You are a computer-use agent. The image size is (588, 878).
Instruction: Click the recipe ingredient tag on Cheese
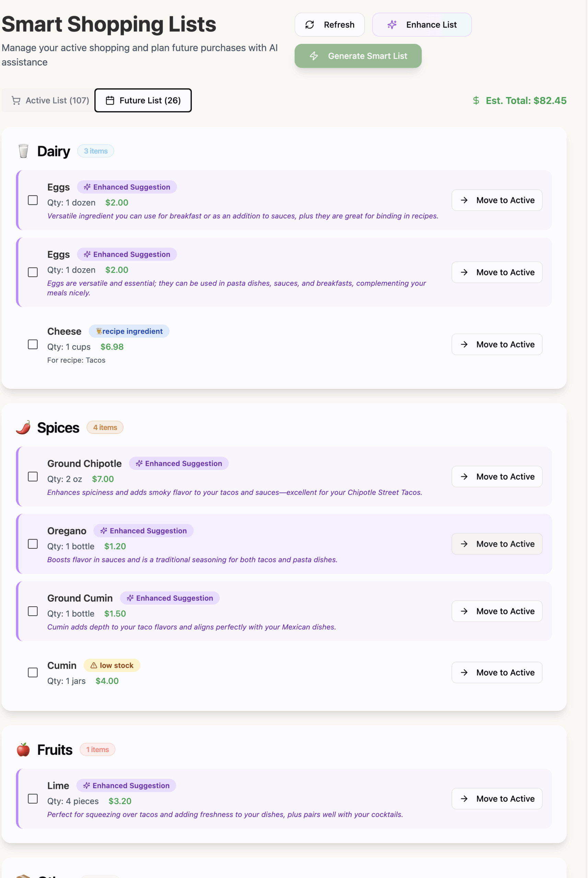(129, 331)
